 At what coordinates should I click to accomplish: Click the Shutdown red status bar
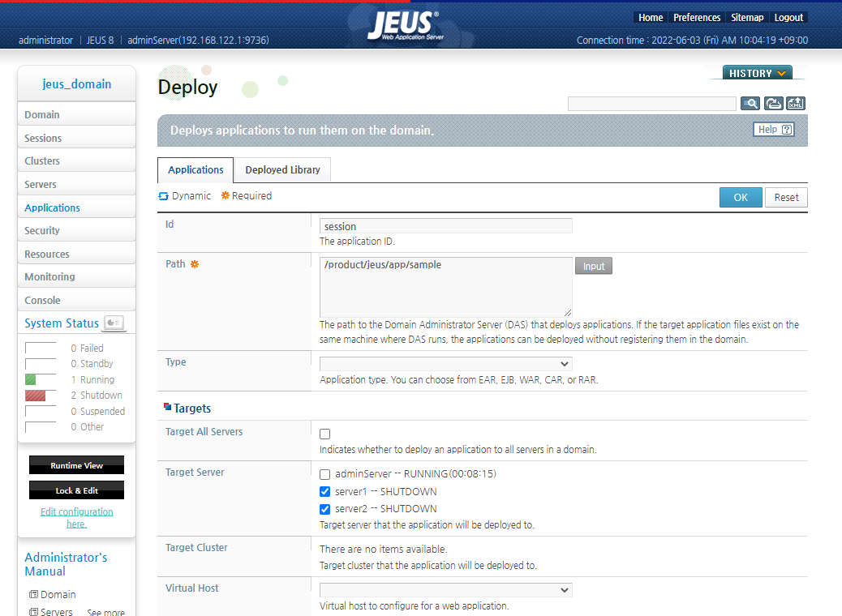click(36, 396)
